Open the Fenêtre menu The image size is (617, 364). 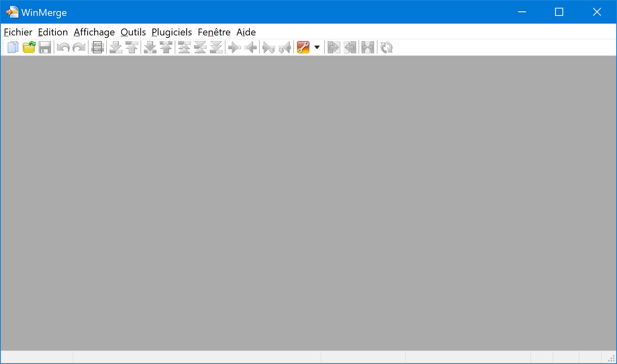pos(214,32)
